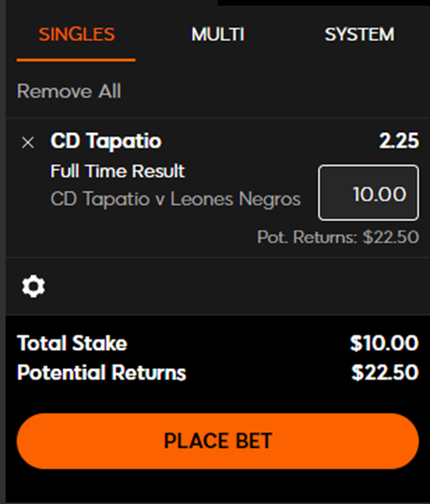Click the Pot. Returns: $22.50 text
430x504 pixels.
pyautogui.click(x=338, y=237)
